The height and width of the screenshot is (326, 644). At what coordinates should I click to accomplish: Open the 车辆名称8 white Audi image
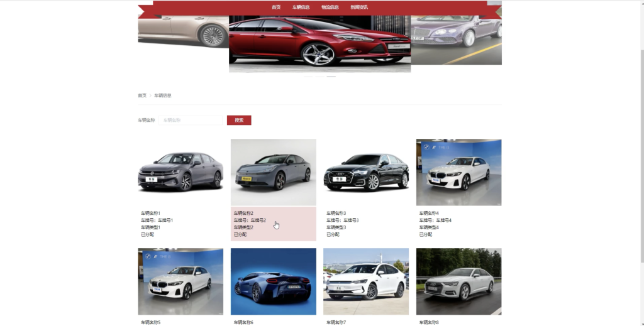[x=458, y=281]
